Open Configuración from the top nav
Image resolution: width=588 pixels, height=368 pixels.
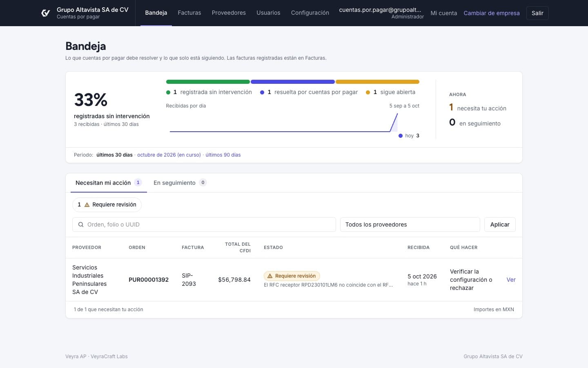coord(310,13)
